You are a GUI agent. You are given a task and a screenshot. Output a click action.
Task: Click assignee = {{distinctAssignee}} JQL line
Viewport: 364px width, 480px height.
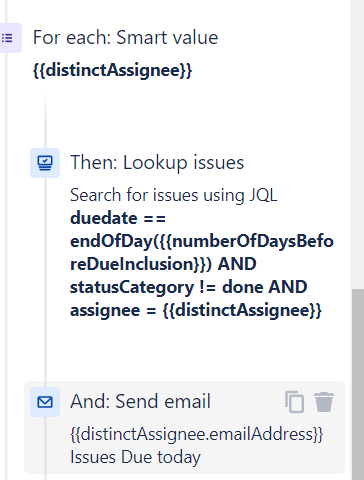196,310
